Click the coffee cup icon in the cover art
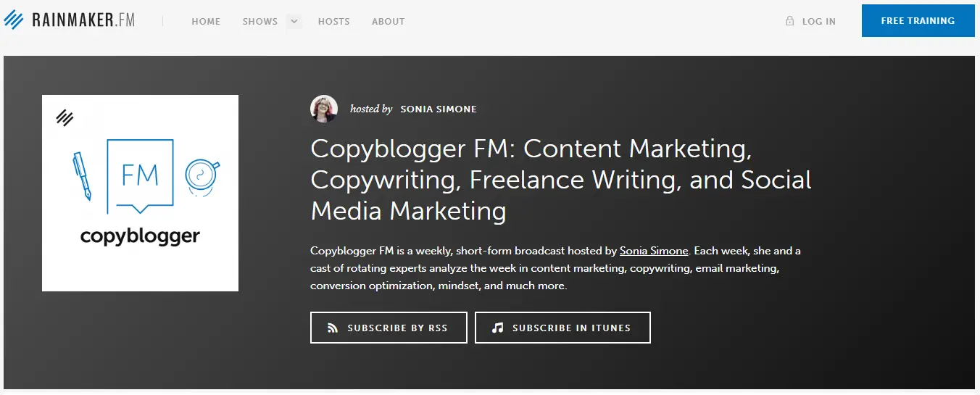The height and width of the screenshot is (395, 980). (x=201, y=175)
